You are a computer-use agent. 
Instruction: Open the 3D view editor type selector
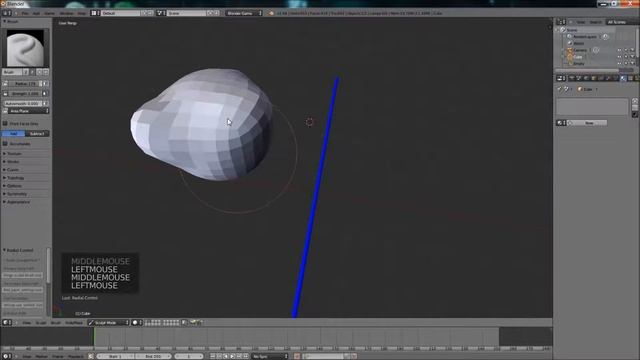[7, 322]
